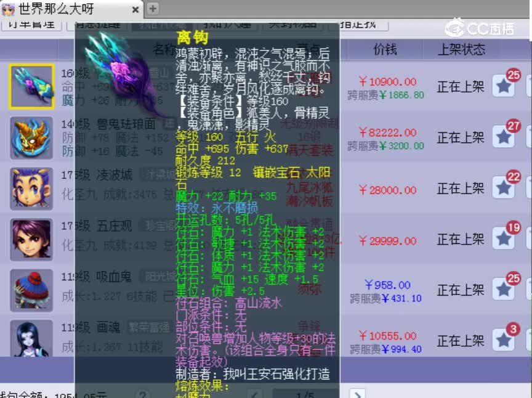Sort by the 上架状态 column header
This screenshot has height=398, width=532.
click(461, 49)
